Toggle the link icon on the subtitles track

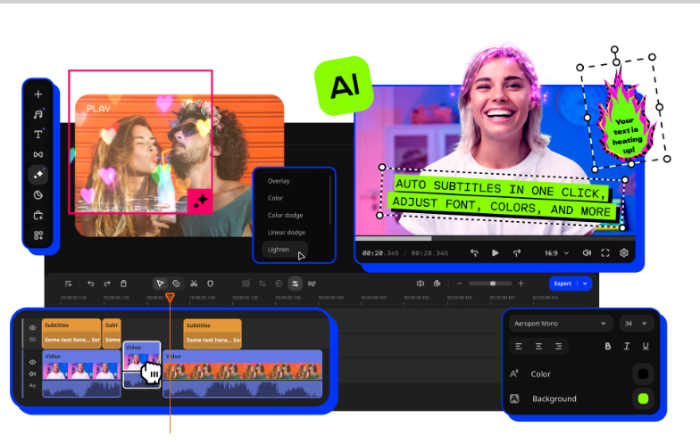coord(33,340)
